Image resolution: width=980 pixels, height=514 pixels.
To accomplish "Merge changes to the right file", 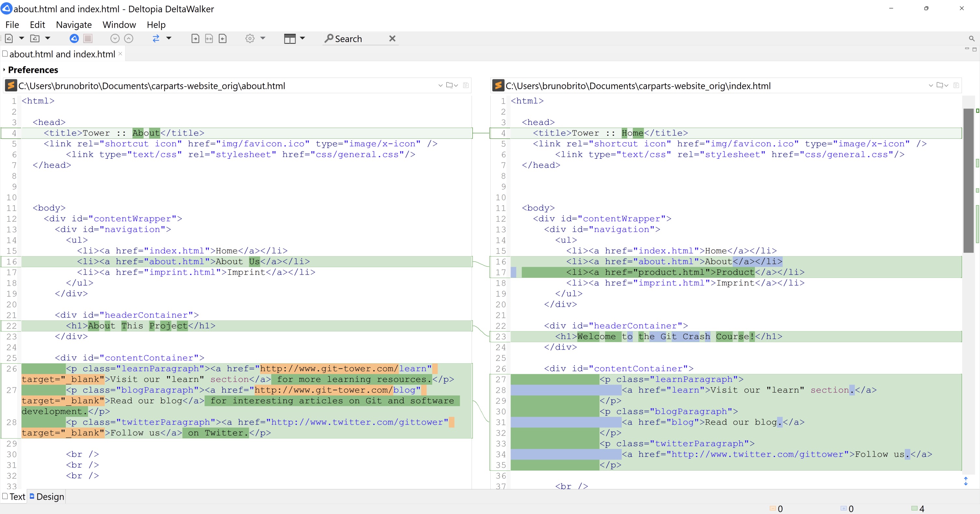I will 196,38.
